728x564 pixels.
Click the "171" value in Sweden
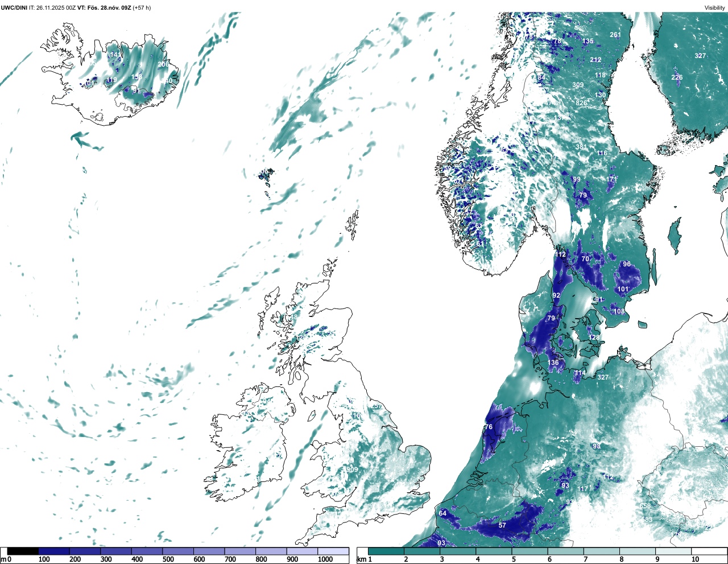[x=611, y=179]
